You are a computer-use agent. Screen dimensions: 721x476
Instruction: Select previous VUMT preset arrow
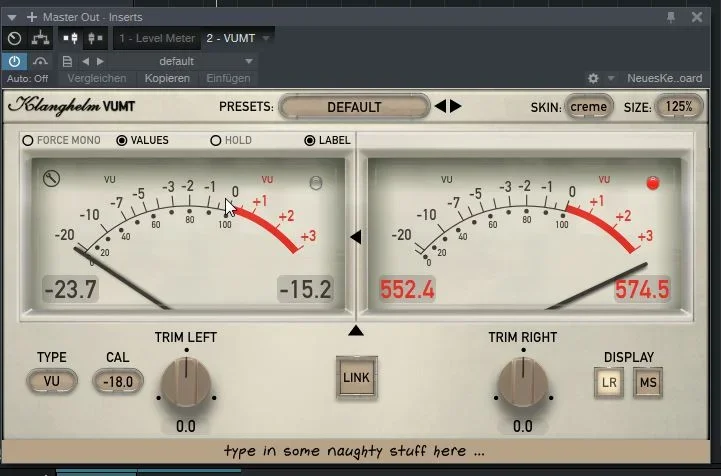point(440,107)
